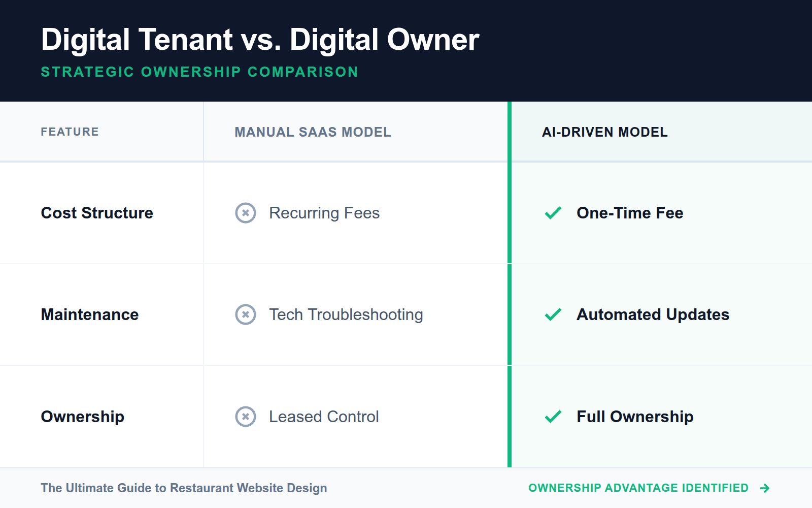Image resolution: width=812 pixels, height=508 pixels.
Task: Click the X icon beside Recurring Fees
Action: coord(245,213)
